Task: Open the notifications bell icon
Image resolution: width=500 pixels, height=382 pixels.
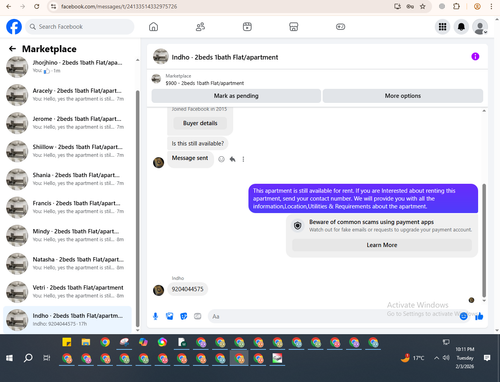Action: pos(461,27)
